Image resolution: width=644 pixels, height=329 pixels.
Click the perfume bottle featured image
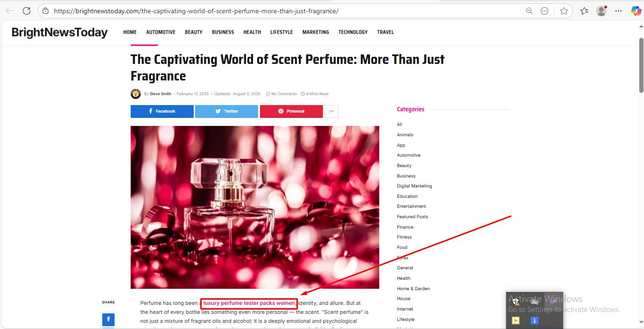(255, 207)
